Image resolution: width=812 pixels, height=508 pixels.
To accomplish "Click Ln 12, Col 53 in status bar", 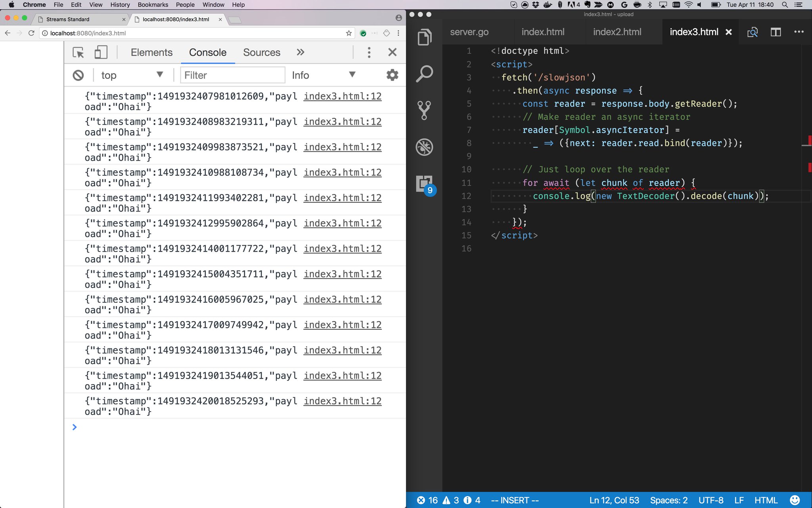I will pos(614,500).
